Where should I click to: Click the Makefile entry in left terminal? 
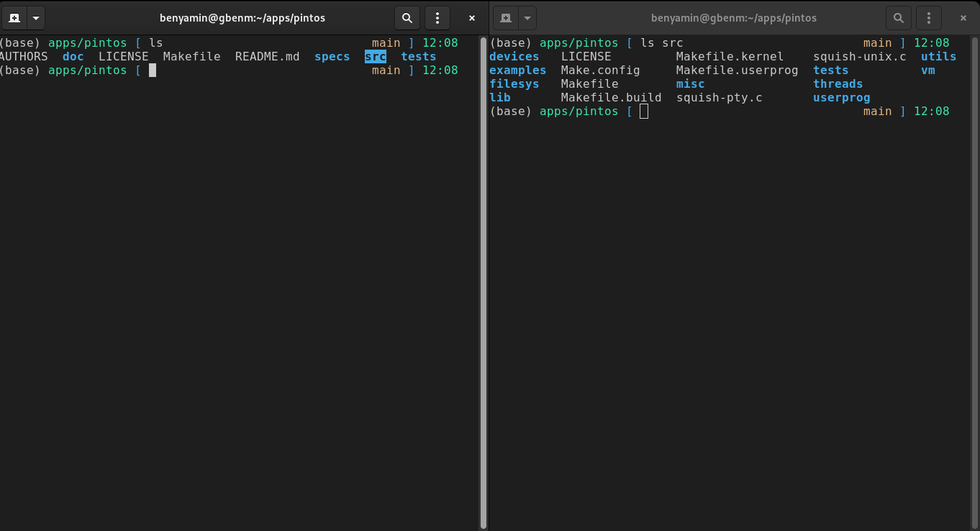tap(192, 56)
